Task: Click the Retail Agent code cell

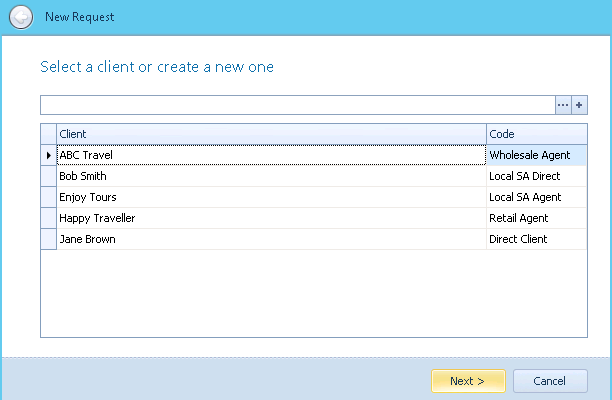Action: (537, 218)
